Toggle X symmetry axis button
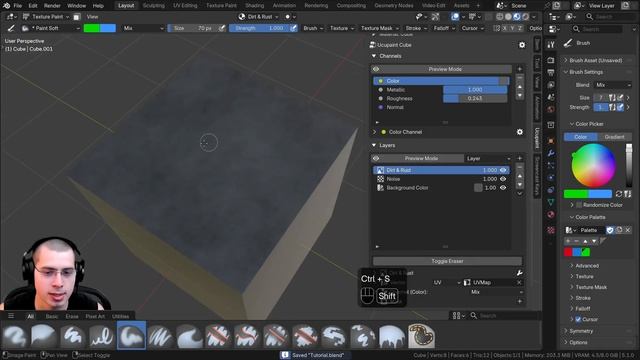 pos(504,28)
